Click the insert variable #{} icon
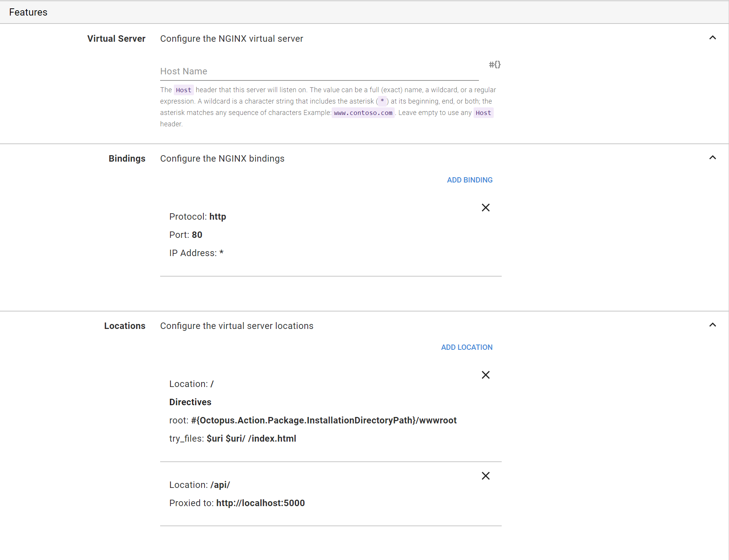This screenshot has height=560, width=729. (494, 64)
